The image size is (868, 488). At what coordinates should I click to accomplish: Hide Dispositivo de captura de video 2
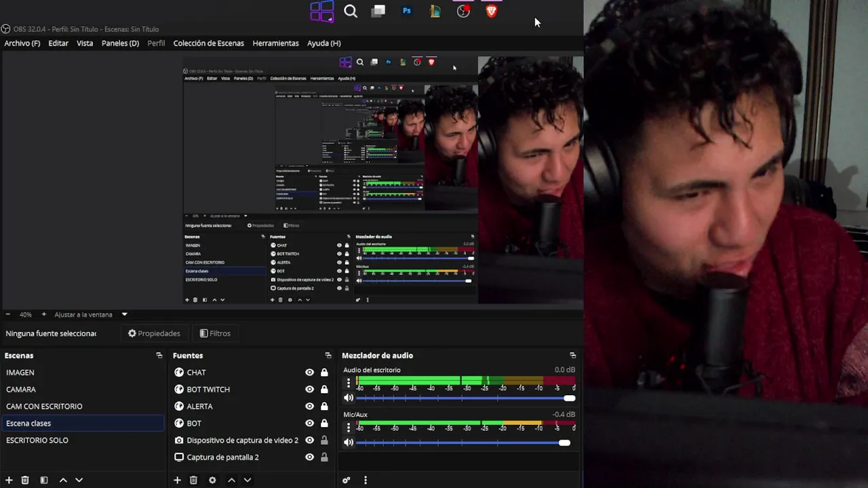(x=309, y=440)
